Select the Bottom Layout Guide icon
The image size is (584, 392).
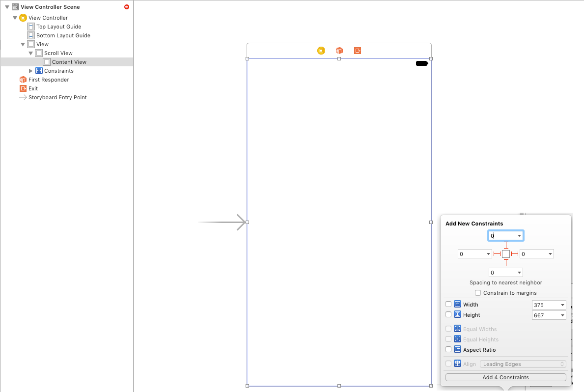coord(31,35)
